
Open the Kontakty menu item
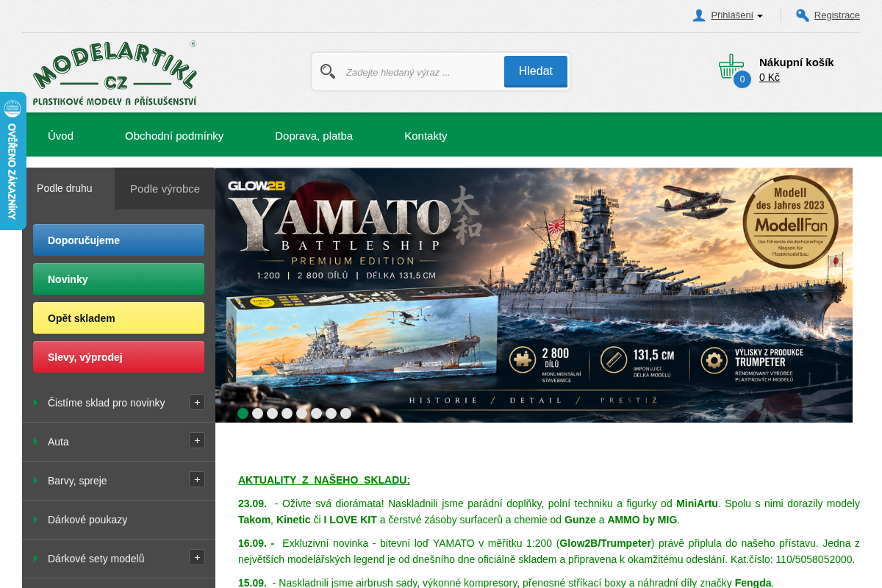[426, 136]
